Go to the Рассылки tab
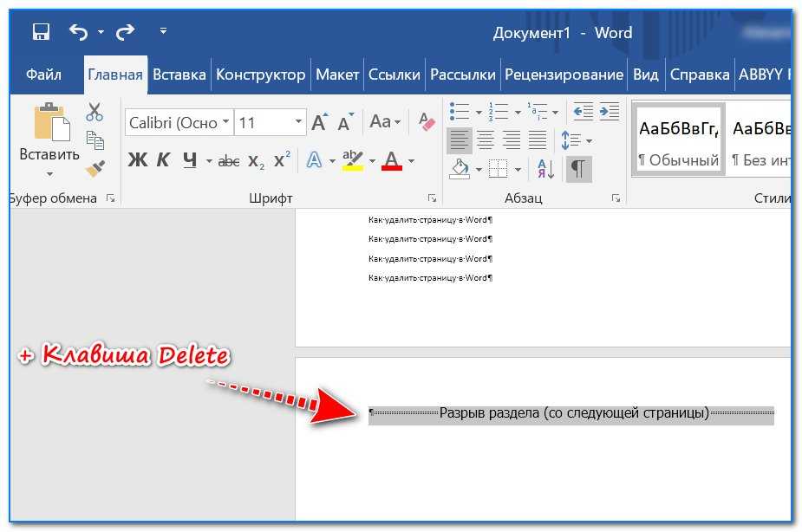 tap(462, 75)
